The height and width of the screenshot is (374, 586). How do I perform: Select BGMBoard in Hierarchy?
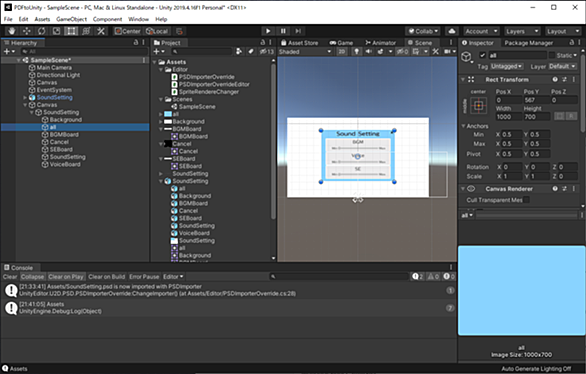64,135
